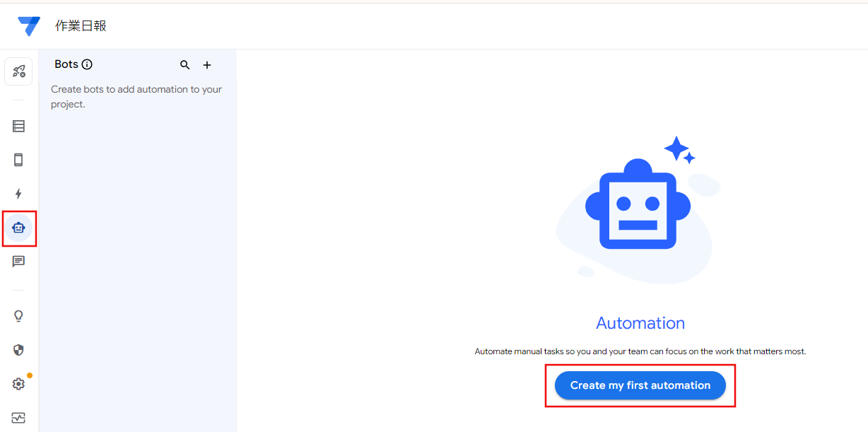This screenshot has width=868, height=432.
Task: Open Intelligence via the lightbulb icon
Action: (x=18, y=315)
